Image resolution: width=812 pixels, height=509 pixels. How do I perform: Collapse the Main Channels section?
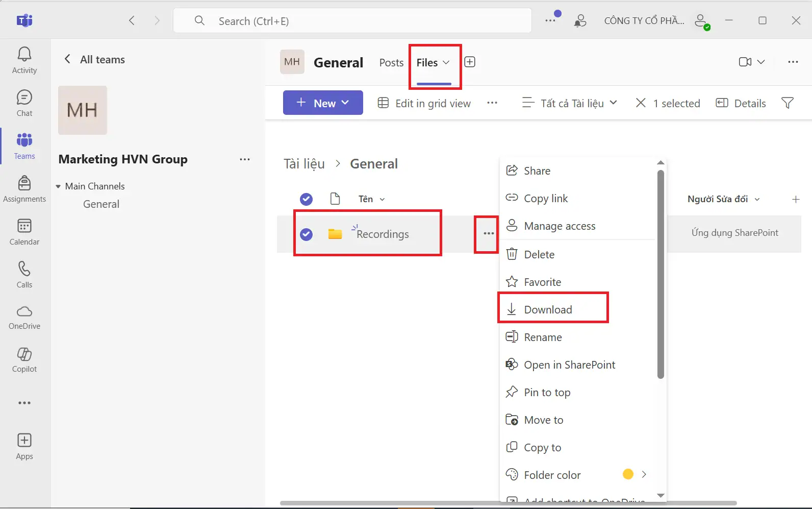(x=58, y=186)
